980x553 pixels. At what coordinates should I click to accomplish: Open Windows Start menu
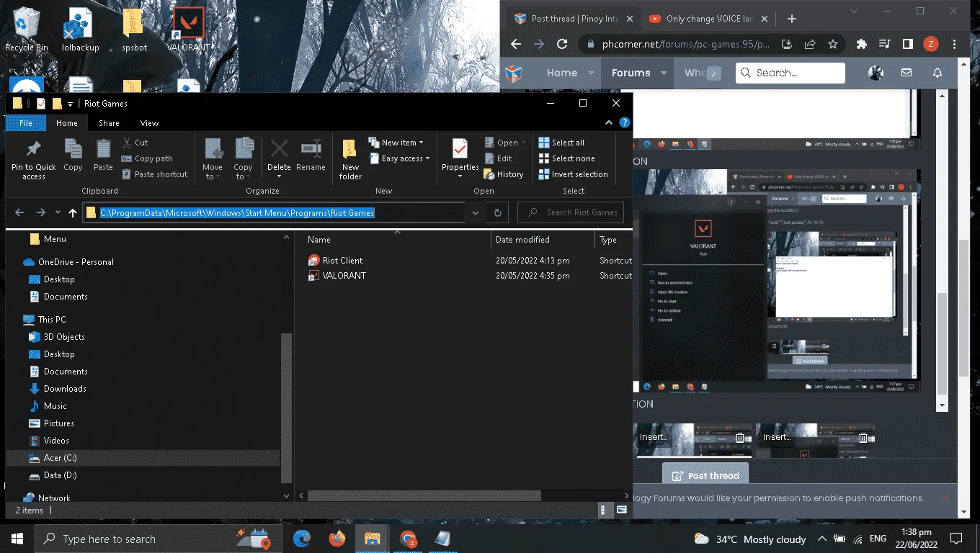17,539
